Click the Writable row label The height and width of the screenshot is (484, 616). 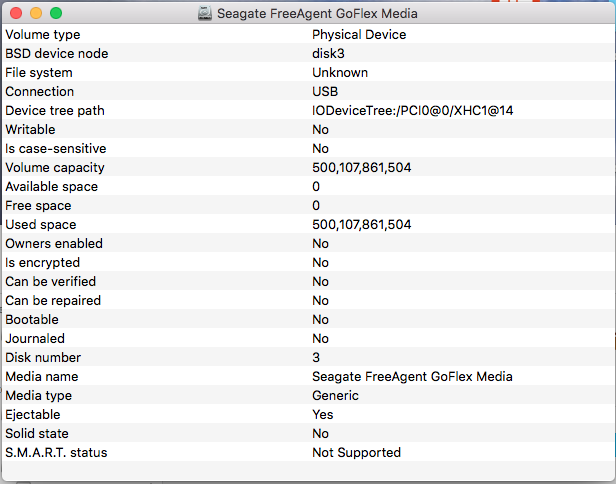pyautogui.click(x=30, y=130)
